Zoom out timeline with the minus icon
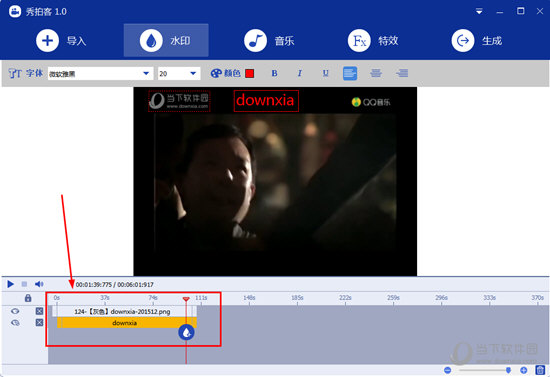Image resolution: width=550 pixels, height=377 pixels. click(x=447, y=370)
